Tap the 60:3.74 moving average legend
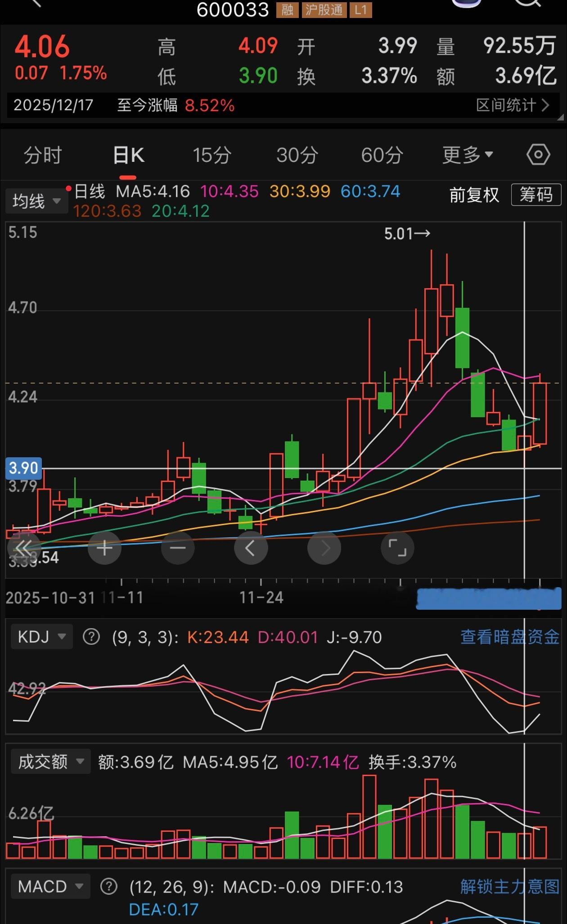567x924 pixels. [x=370, y=192]
